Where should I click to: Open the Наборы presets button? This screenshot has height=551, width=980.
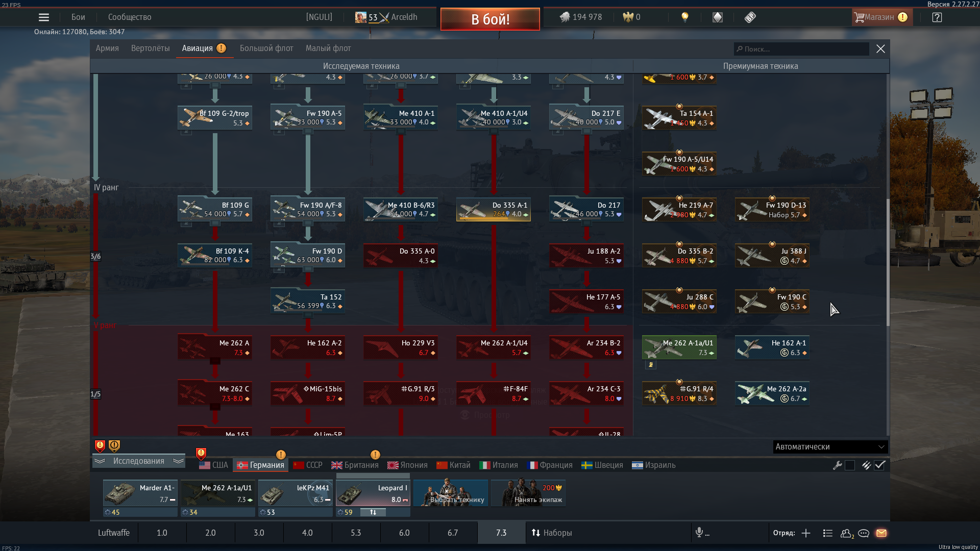[552, 533]
